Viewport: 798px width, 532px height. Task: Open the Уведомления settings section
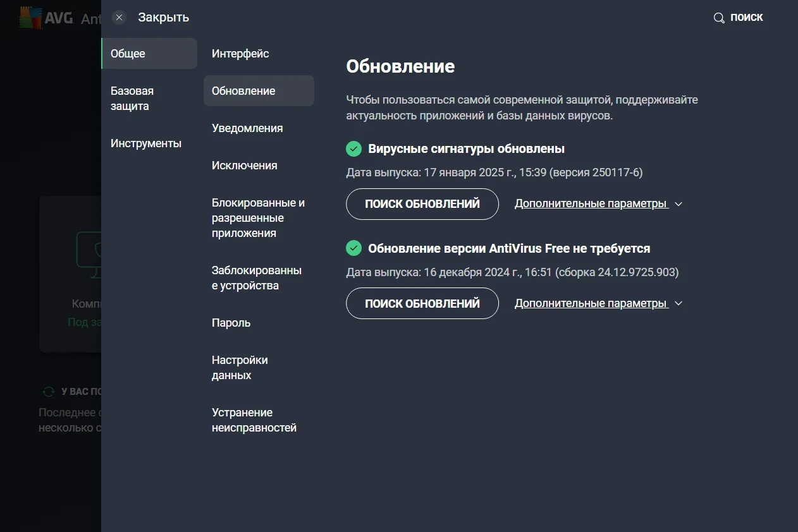tap(247, 128)
